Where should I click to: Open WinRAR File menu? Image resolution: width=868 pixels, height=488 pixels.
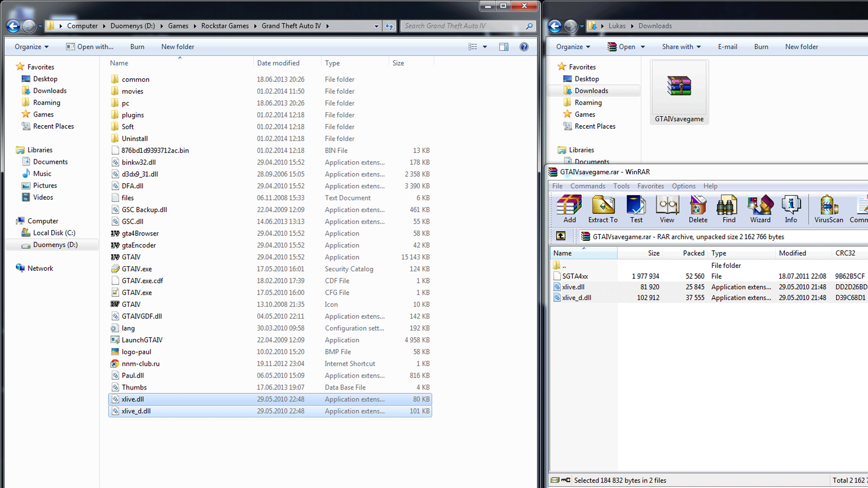point(557,186)
